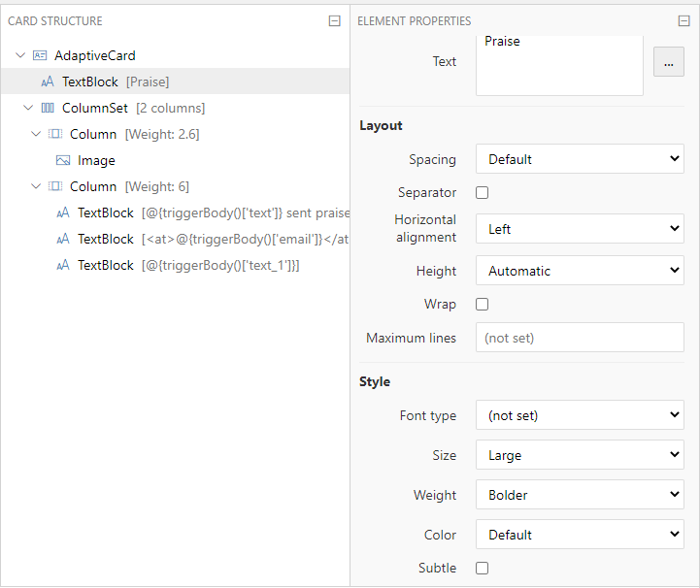Click the Weight 2.6 Column icon

(x=55, y=135)
